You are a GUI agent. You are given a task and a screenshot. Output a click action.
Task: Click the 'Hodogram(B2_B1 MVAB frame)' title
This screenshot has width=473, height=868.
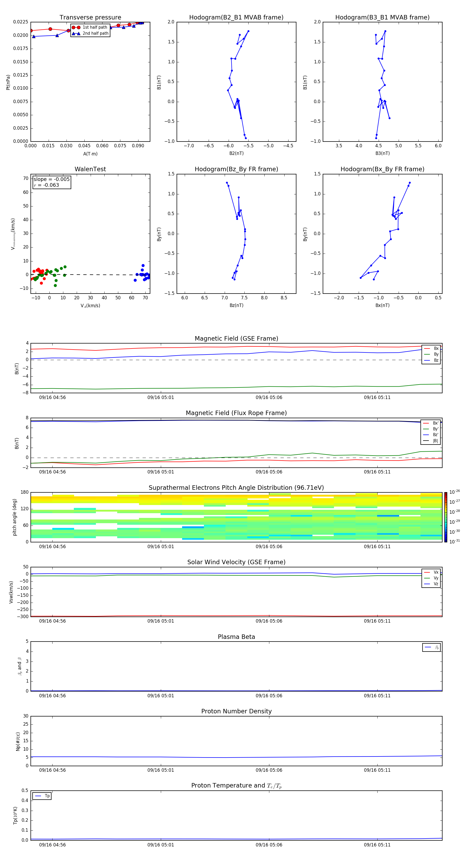236,18
